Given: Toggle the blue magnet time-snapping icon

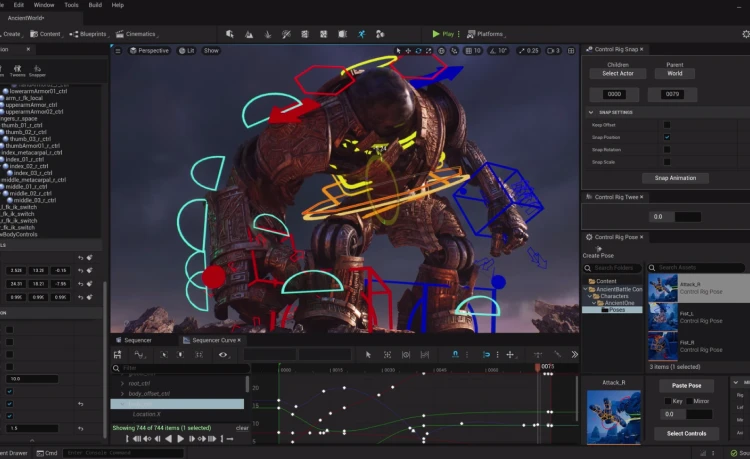Looking at the screenshot, I should pos(455,354).
